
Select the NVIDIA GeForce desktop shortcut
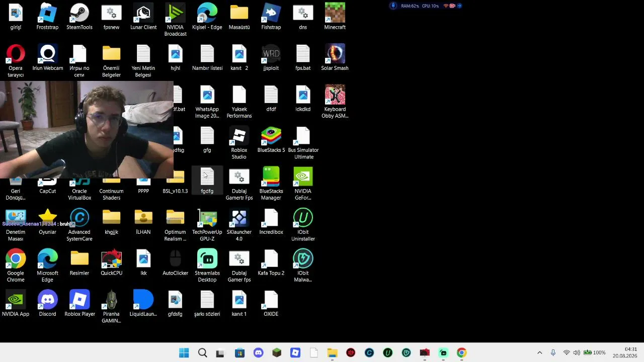pos(303,184)
